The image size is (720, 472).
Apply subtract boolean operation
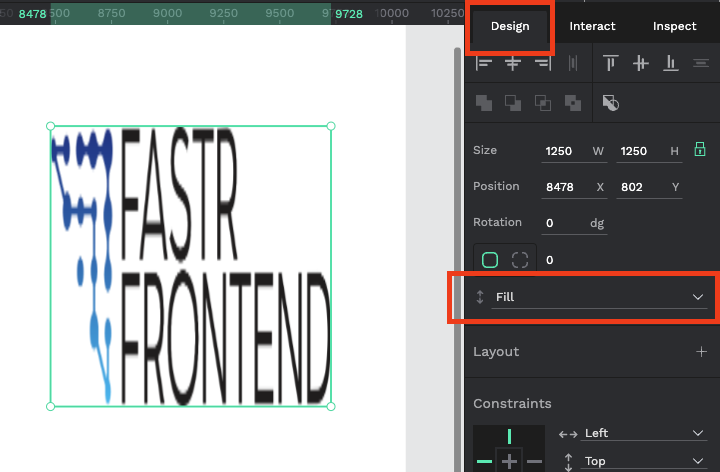513,103
